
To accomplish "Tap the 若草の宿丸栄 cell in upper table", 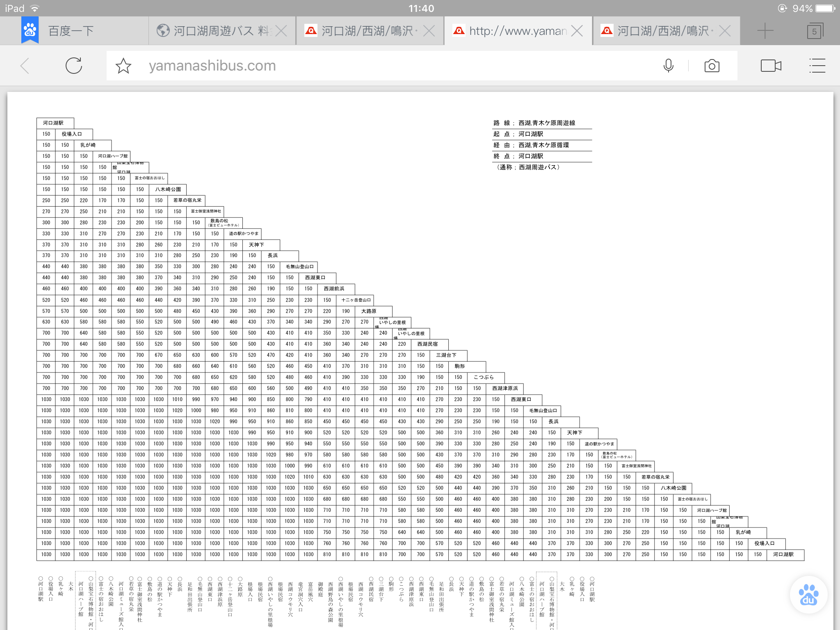I will coord(187,201).
